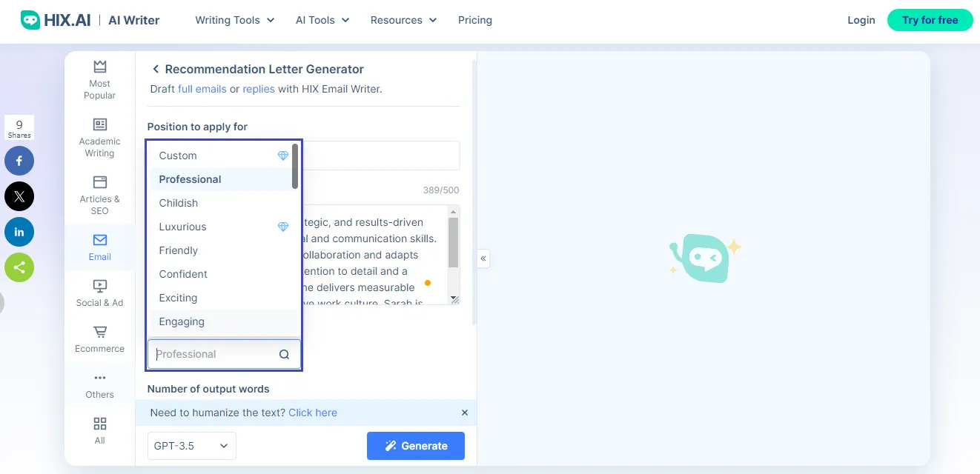Open the Most Popular tools section
Viewport: 980px width, 474px height.
coord(99,78)
